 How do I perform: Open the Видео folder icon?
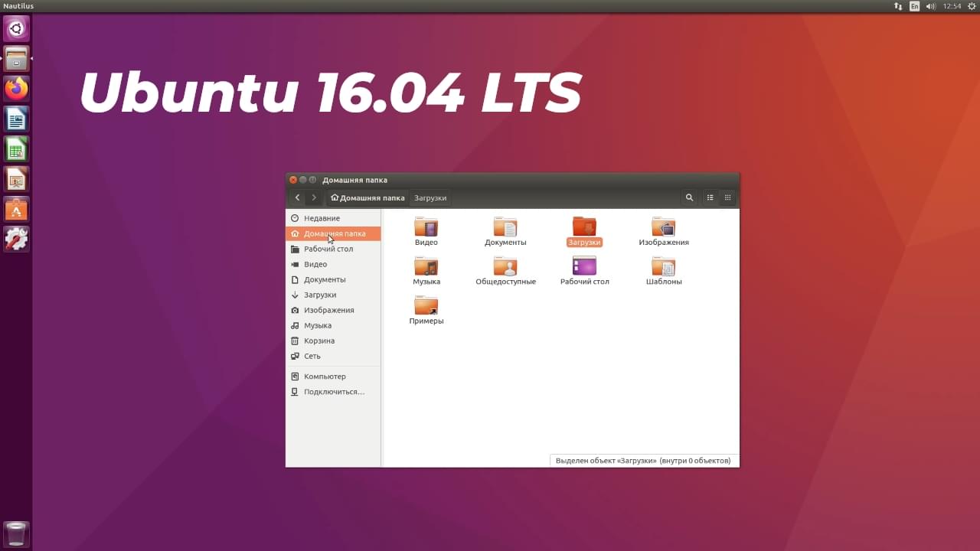[x=426, y=227]
